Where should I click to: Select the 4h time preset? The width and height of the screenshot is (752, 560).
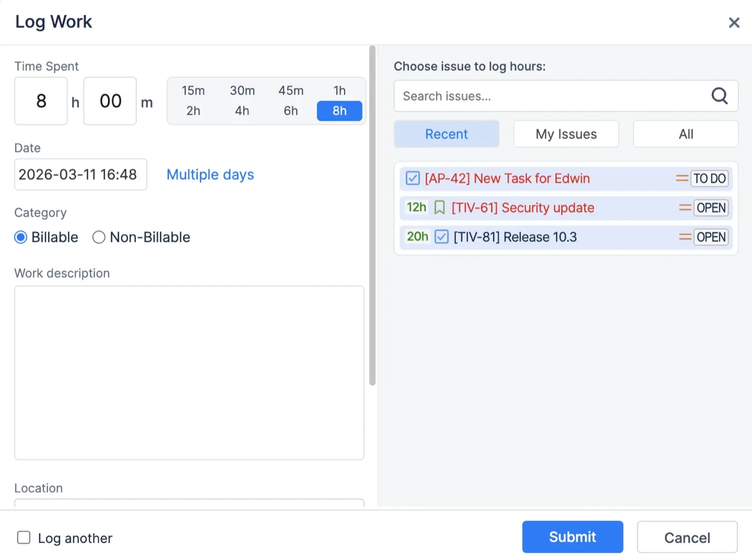coord(242,111)
